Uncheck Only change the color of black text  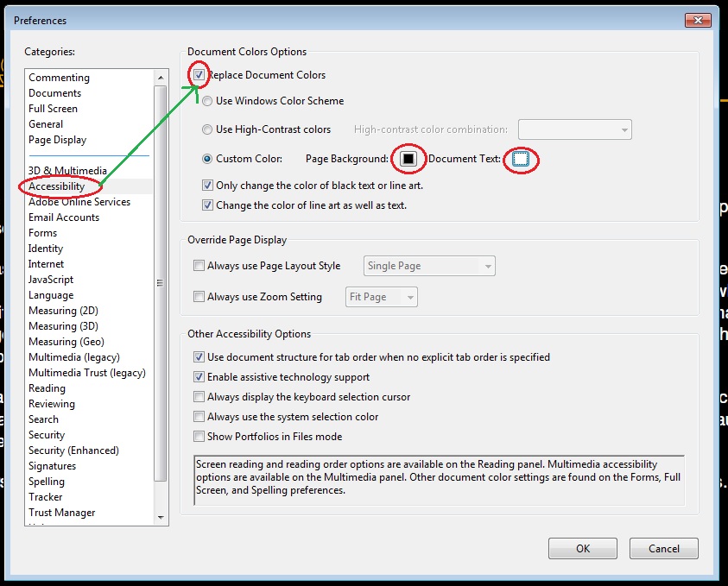[207, 185]
